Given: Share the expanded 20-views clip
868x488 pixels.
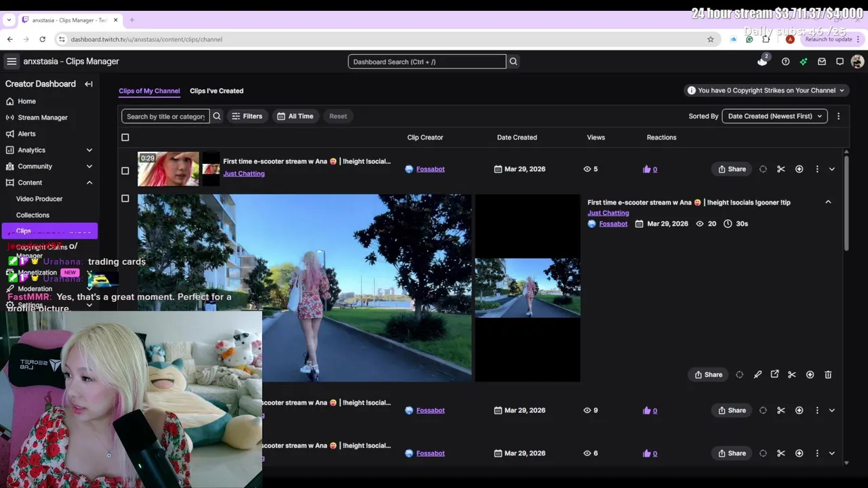Looking at the screenshot, I should (x=709, y=375).
